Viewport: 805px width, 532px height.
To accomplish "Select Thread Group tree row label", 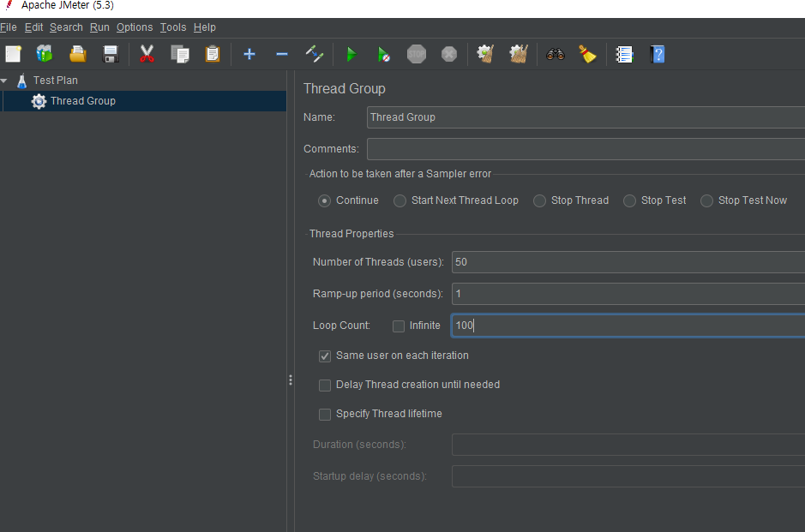I will (x=82, y=101).
